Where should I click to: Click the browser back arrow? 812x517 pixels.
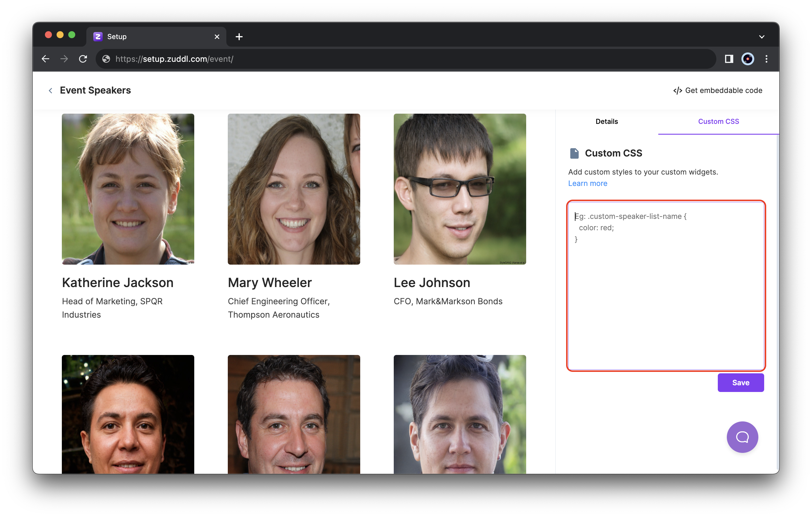point(45,59)
